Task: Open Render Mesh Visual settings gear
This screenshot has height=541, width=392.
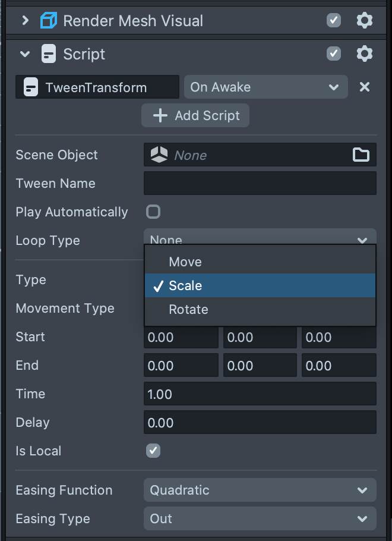Action: (x=364, y=21)
